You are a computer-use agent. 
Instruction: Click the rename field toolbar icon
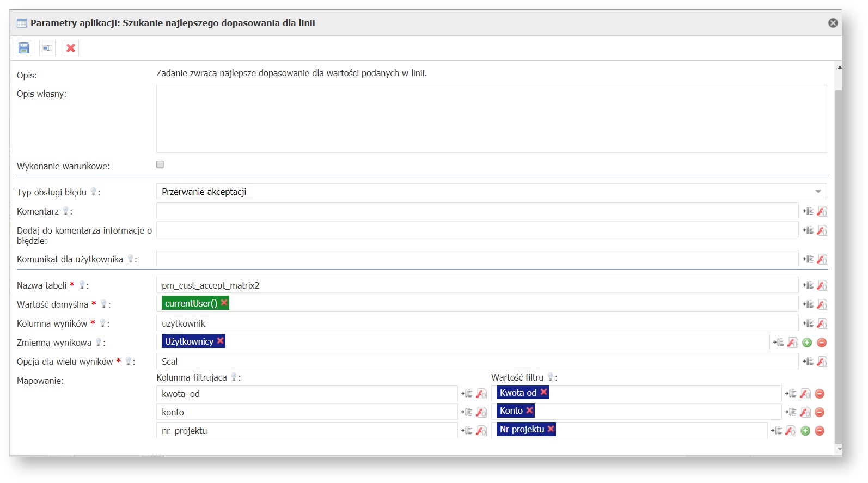(47, 48)
